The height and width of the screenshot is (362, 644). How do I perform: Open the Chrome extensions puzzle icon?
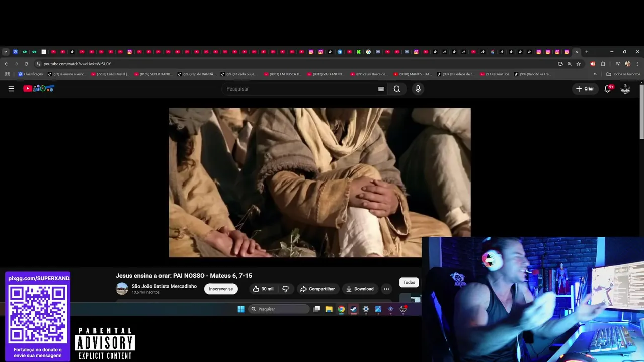click(603, 64)
